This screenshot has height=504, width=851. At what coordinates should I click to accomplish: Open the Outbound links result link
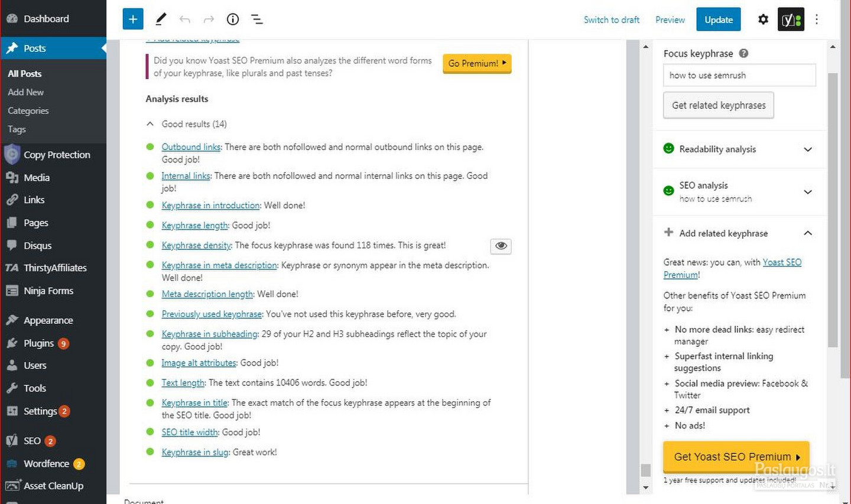[191, 147]
